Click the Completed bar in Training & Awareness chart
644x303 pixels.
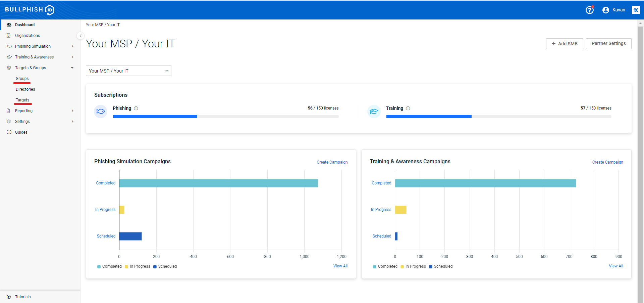pyautogui.click(x=485, y=183)
